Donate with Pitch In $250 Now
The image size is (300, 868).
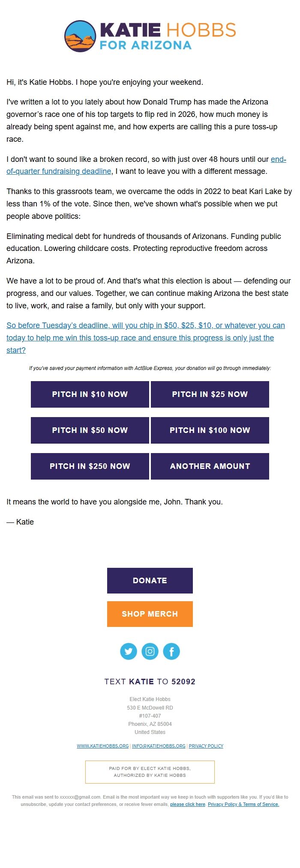(x=90, y=466)
